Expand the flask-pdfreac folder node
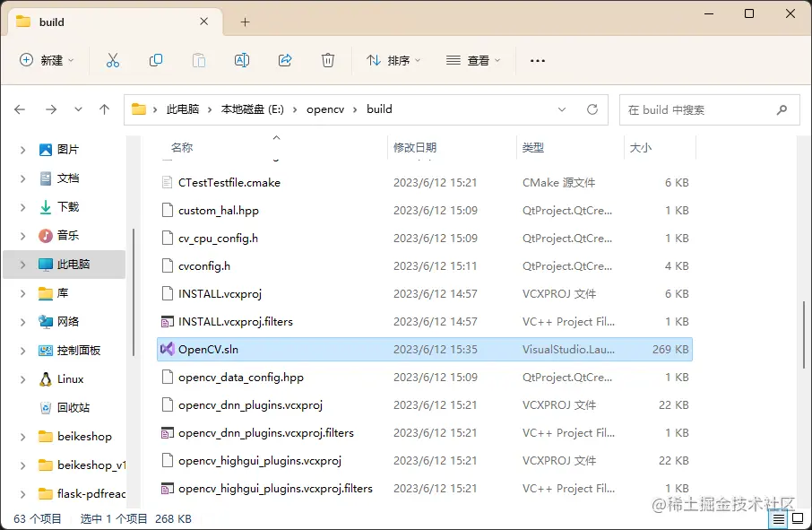The width and height of the screenshot is (812, 530). tap(22, 494)
